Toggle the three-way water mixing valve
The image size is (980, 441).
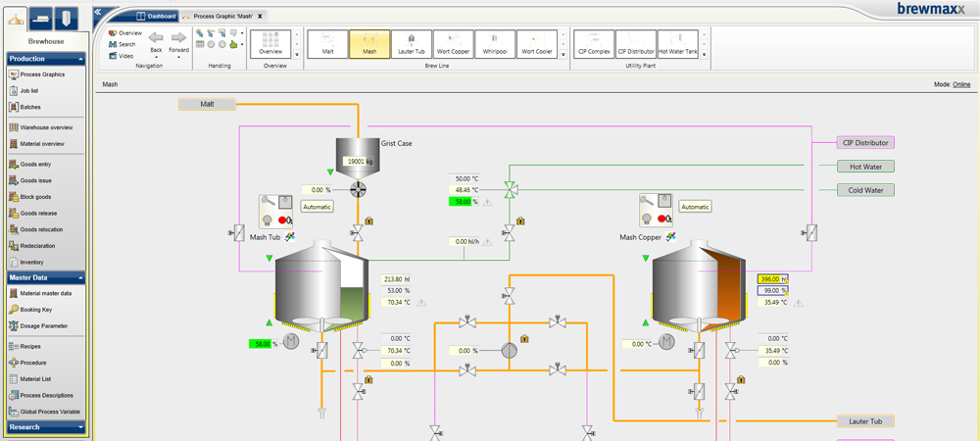[x=510, y=189]
